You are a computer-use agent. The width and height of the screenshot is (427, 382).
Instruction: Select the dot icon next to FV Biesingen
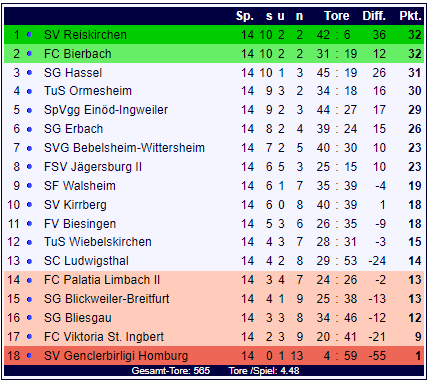[29, 224]
